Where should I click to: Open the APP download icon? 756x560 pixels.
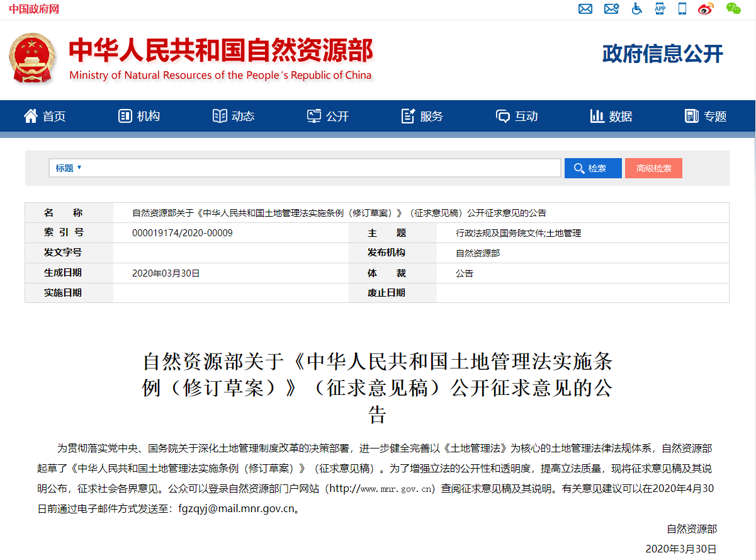pyautogui.click(x=660, y=8)
